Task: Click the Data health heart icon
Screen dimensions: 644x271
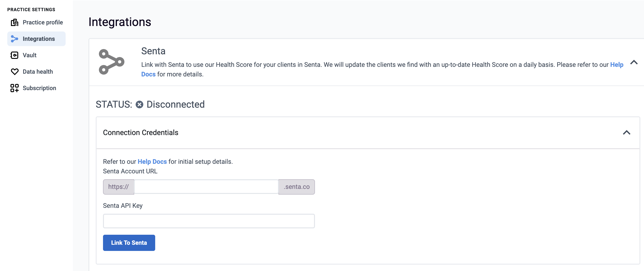Action: [15, 72]
